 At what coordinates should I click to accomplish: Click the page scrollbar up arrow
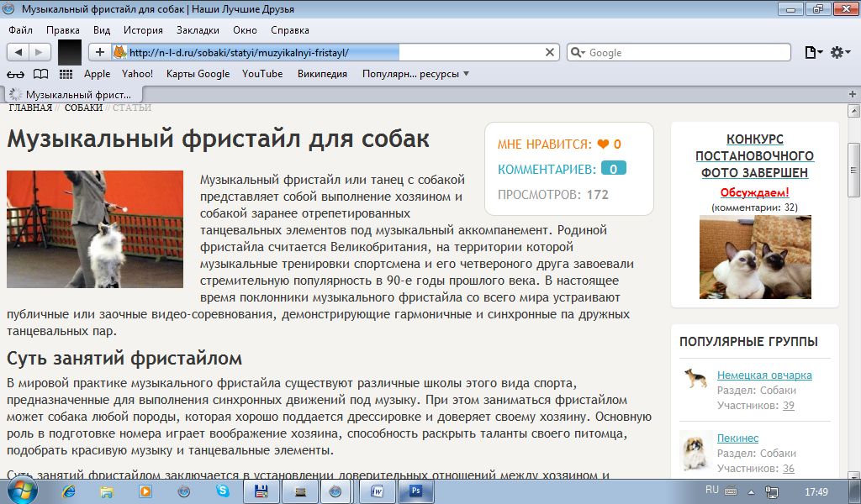(x=853, y=112)
